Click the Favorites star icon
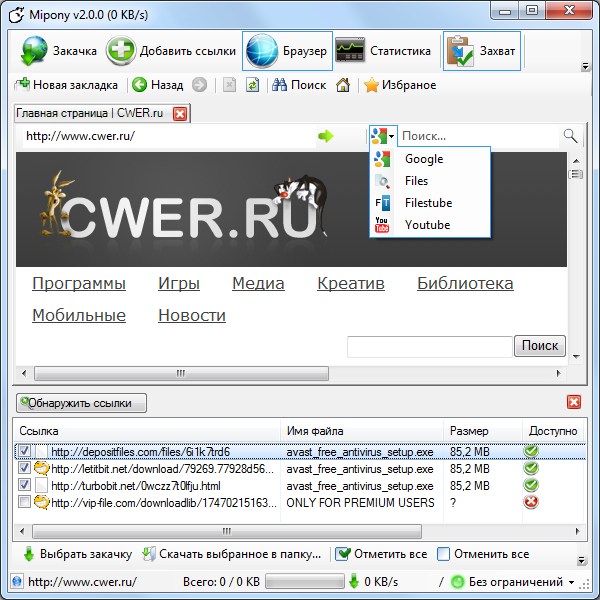This screenshot has width=600, height=600. pos(371,85)
